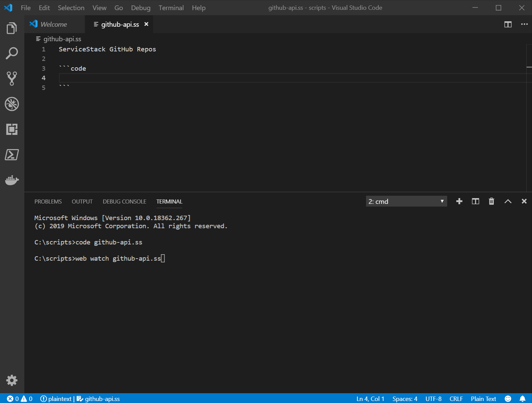Open the PowerShell activity bar icon
The width and height of the screenshot is (532, 403).
[x=12, y=155]
